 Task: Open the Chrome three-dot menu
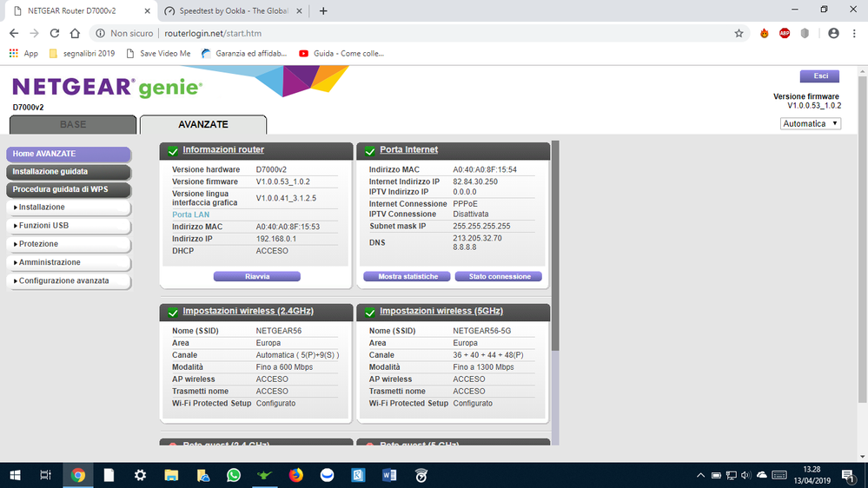click(x=853, y=33)
